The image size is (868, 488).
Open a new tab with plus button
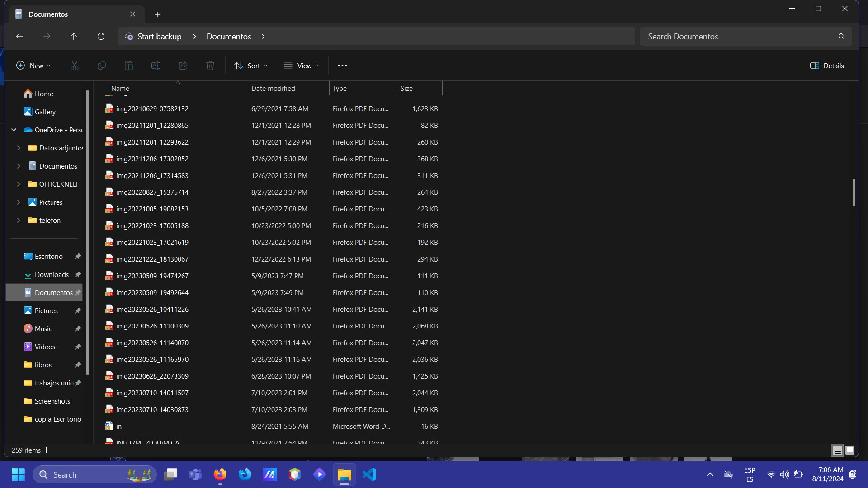(158, 14)
